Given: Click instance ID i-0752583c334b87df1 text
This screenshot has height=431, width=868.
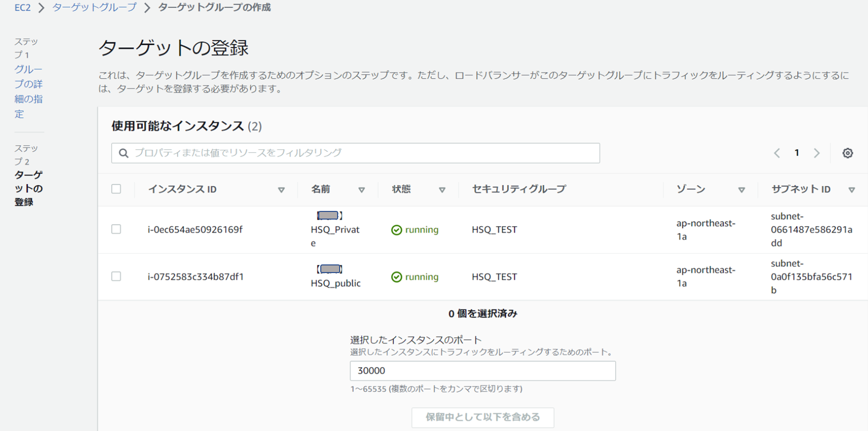Looking at the screenshot, I should point(196,277).
